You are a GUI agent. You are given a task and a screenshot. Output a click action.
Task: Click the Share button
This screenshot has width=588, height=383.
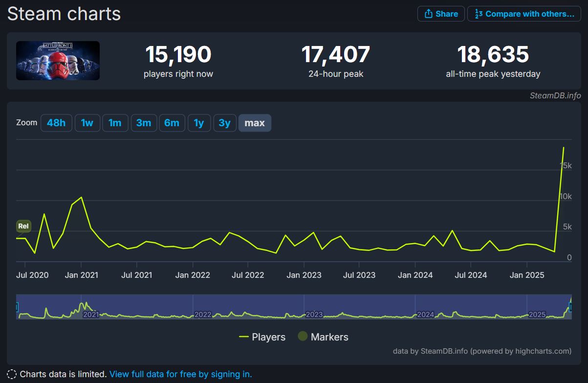[x=441, y=14]
